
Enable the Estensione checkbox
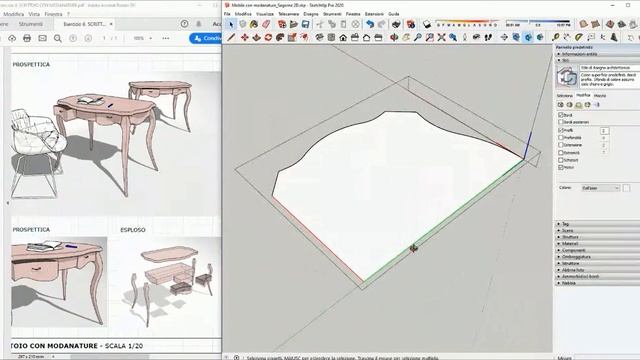coord(560,145)
